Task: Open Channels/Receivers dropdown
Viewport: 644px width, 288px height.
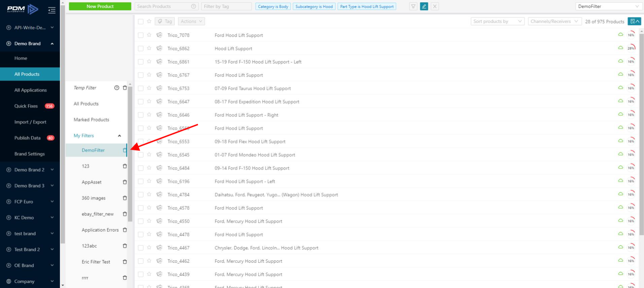Action: coord(555,21)
